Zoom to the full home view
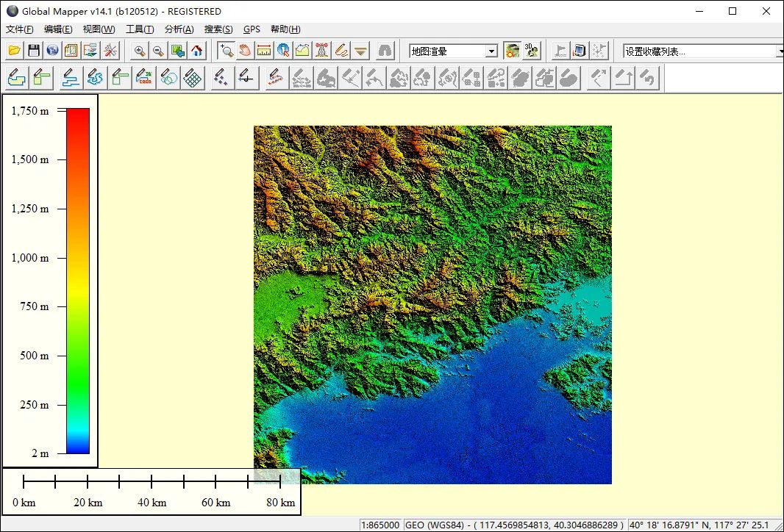 coord(197,51)
